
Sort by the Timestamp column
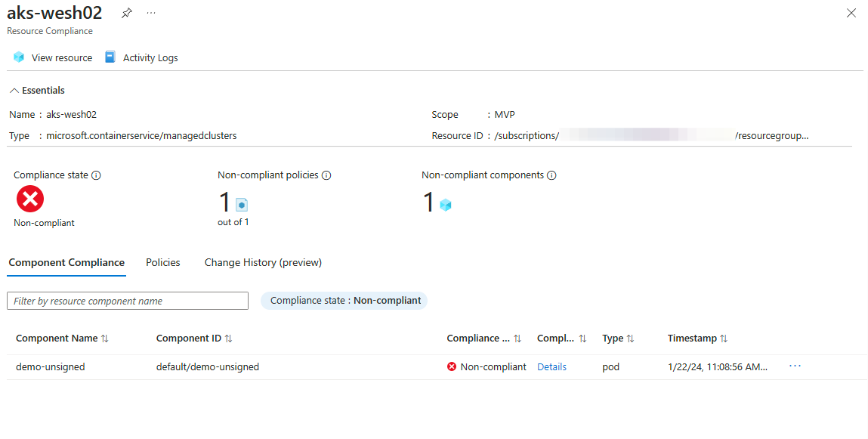[697, 339]
